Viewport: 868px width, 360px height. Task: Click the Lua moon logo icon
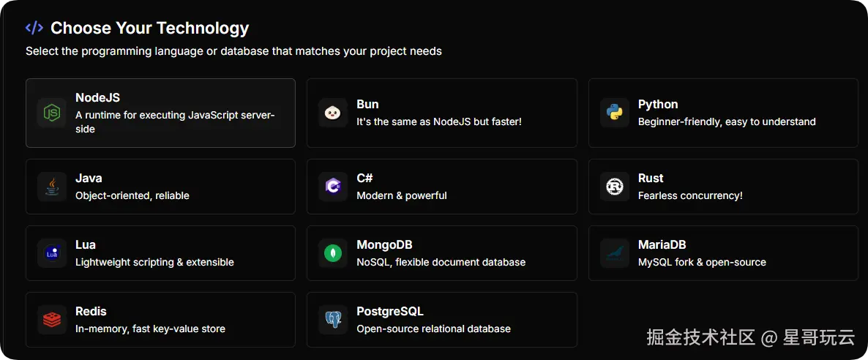click(x=51, y=253)
